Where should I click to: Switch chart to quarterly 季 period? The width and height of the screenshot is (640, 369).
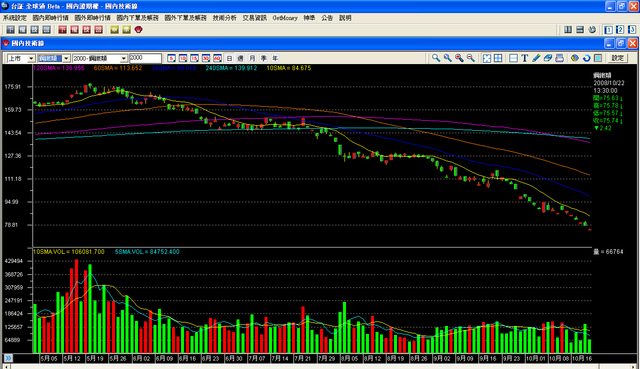tap(264, 58)
